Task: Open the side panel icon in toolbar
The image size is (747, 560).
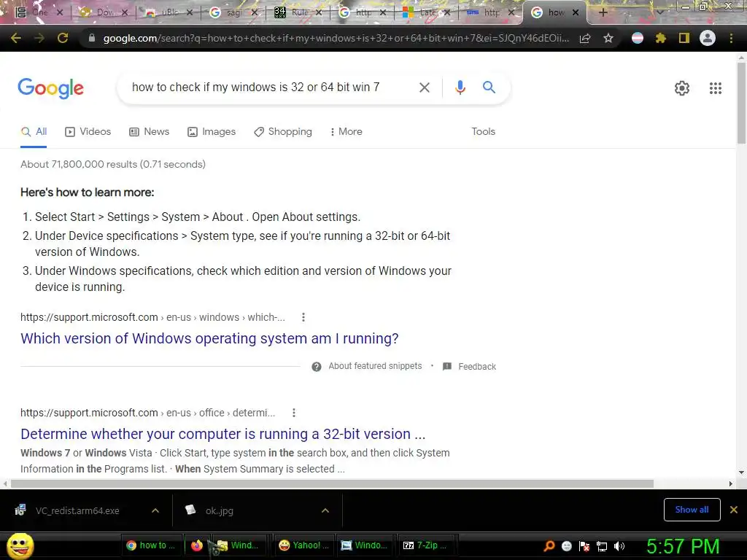Action: coord(684,38)
